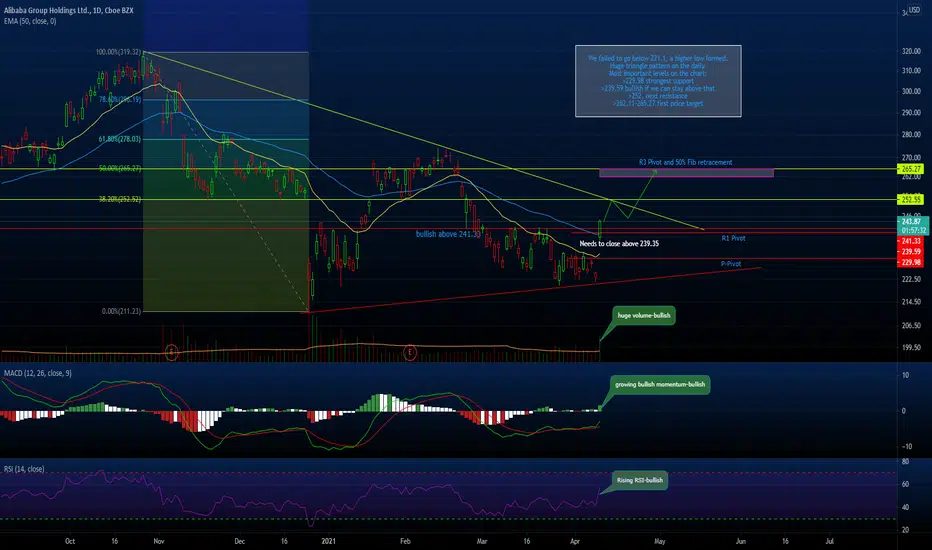The image size is (932, 550).
Task: Click 'R3 Pivot and 50% Fib retracement' label
Action: 685,162
